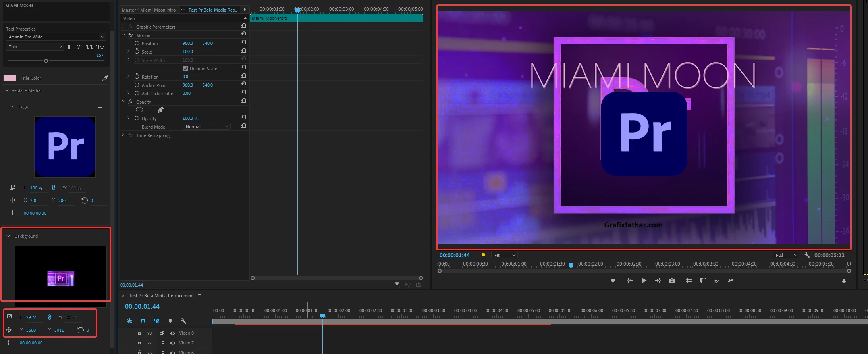Viewport: 868px width, 354px height.
Task: Toggle global FX mute
Action: click(716, 281)
